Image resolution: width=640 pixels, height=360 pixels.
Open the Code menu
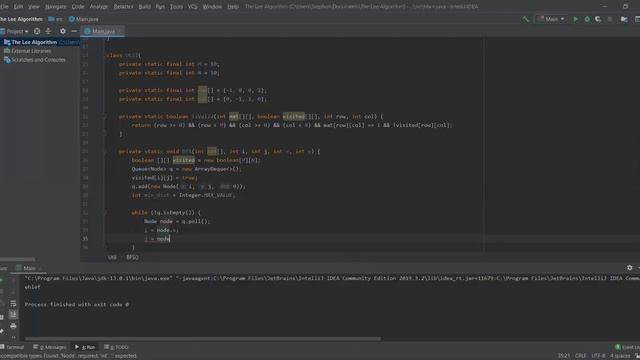[x=78, y=7]
